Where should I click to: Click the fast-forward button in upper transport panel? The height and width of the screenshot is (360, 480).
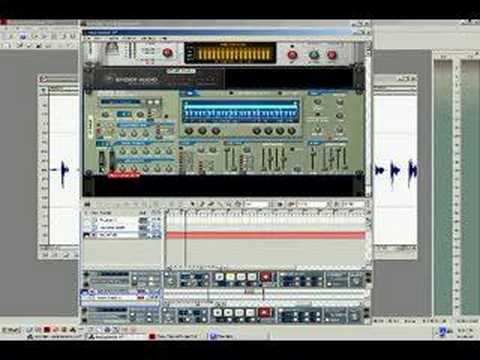[252, 277]
